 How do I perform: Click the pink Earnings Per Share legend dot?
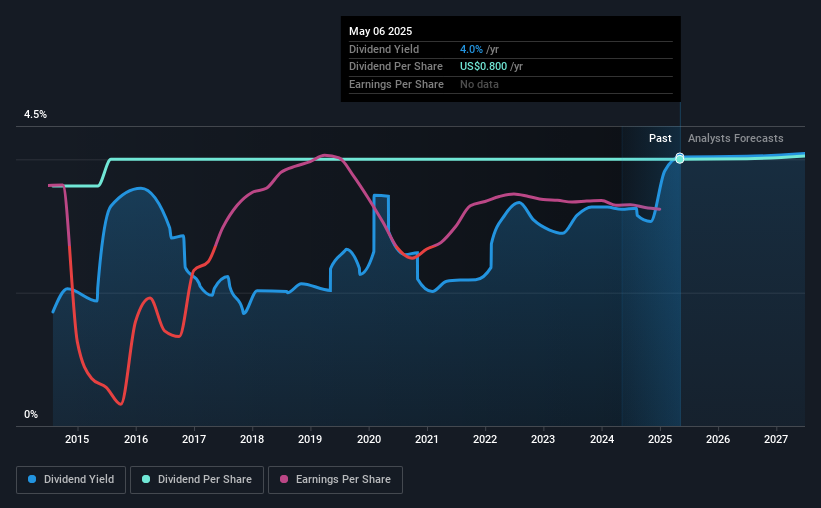click(x=284, y=479)
